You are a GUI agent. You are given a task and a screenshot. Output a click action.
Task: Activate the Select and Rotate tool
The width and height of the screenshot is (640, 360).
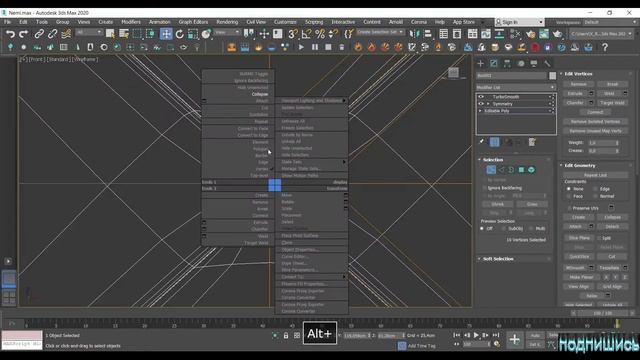pyautogui.click(x=180, y=34)
